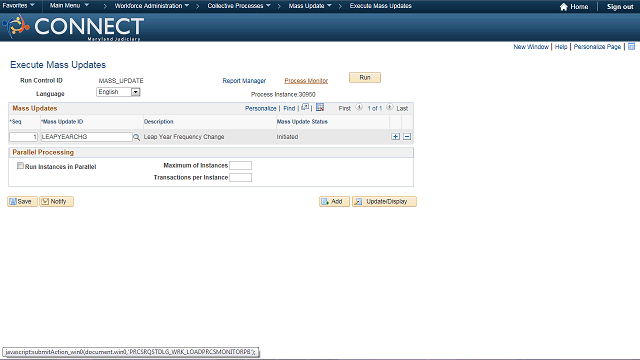Enable Run Instances in Parallel checkbox
Viewport: 640px width, 360px height.
pyautogui.click(x=20, y=166)
